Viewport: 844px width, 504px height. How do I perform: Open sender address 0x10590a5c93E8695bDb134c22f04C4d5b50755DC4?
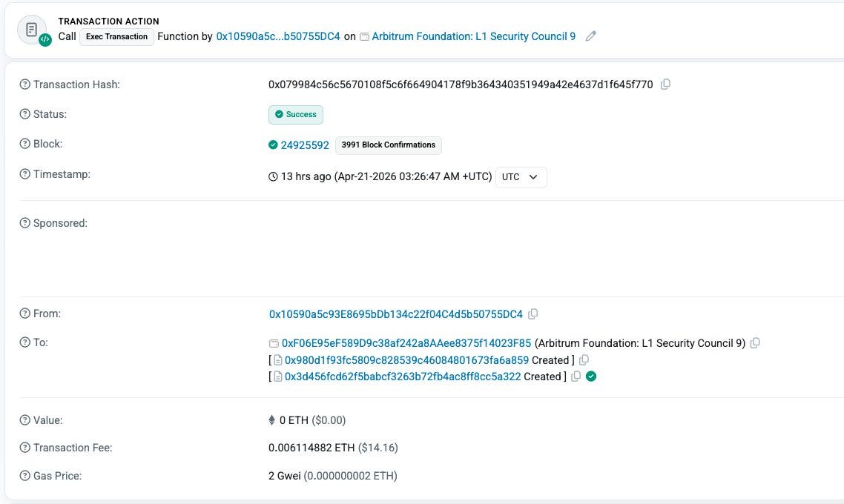(x=395, y=314)
